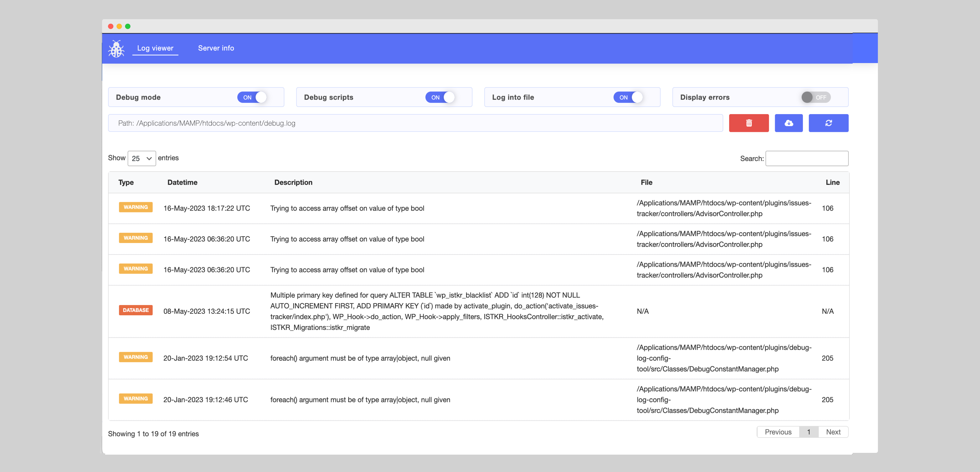This screenshot has height=472, width=980.
Task: Click the cloud download log button
Action: (789, 123)
